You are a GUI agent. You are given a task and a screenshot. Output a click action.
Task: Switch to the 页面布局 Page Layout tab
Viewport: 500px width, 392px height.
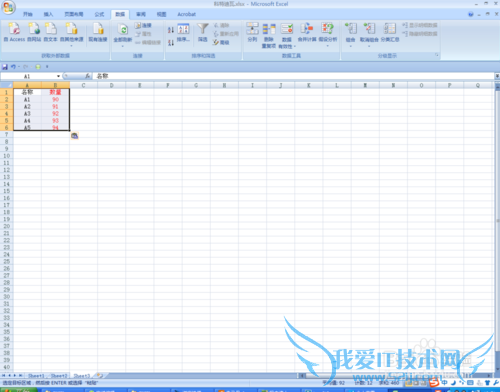point(74,14)
